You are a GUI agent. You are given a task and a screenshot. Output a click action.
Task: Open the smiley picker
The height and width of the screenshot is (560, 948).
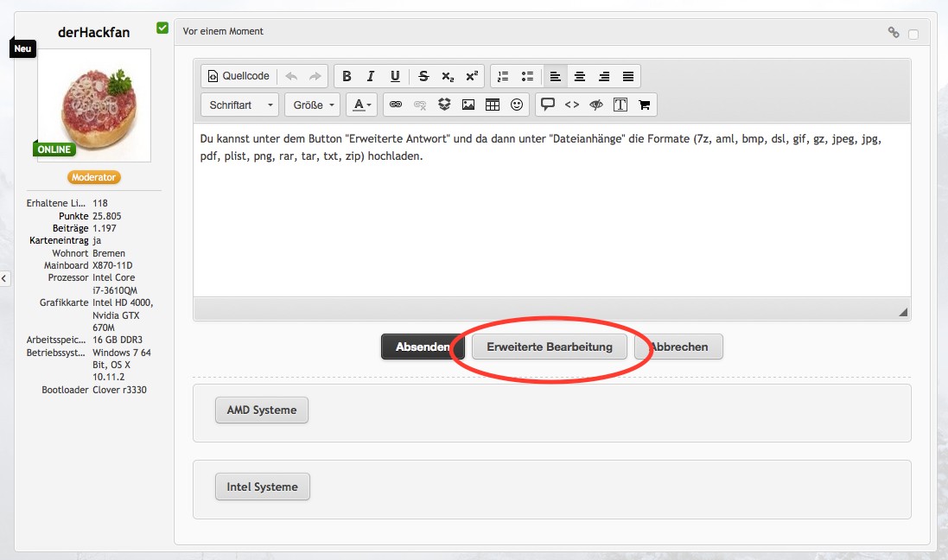(x=516, y=105)
